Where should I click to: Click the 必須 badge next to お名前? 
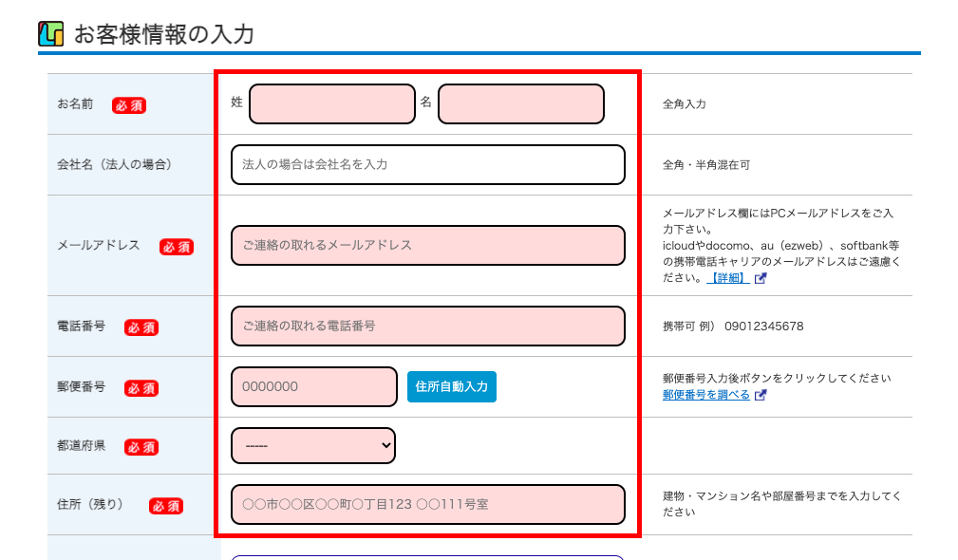(x=129, y=105)
